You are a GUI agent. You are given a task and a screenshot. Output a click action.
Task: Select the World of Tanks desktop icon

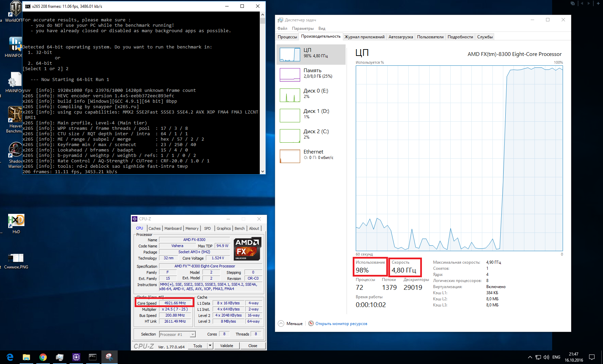point(15,12)
